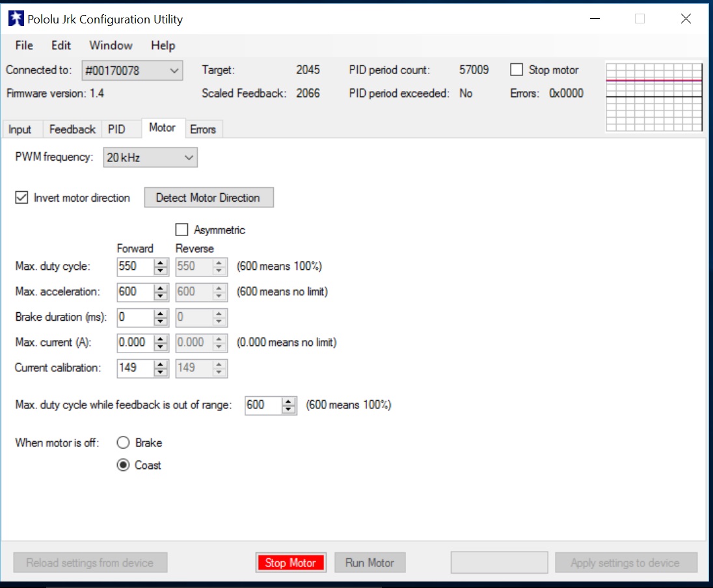Decrease Forward current calibration with down arrow
This screenshot has width=713, height=588.
tap(161, 373)
